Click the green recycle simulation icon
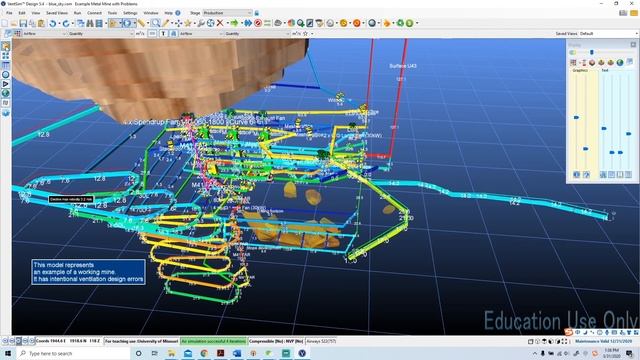This screenshot has height=360, width=640. point(400,23)
